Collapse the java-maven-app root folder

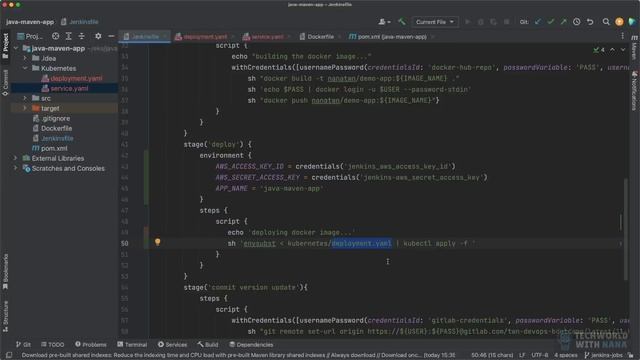click(x=16, y=48)
